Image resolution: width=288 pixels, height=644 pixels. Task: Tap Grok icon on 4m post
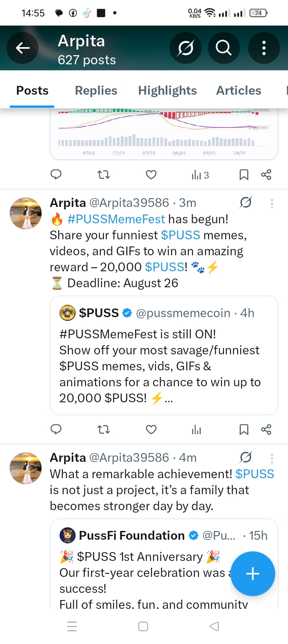coord(246,457)
